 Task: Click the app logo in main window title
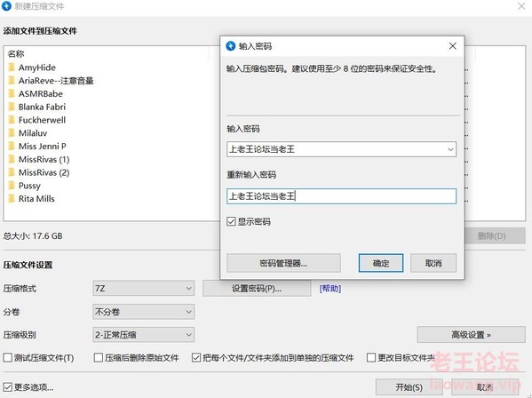coord(6,5)
